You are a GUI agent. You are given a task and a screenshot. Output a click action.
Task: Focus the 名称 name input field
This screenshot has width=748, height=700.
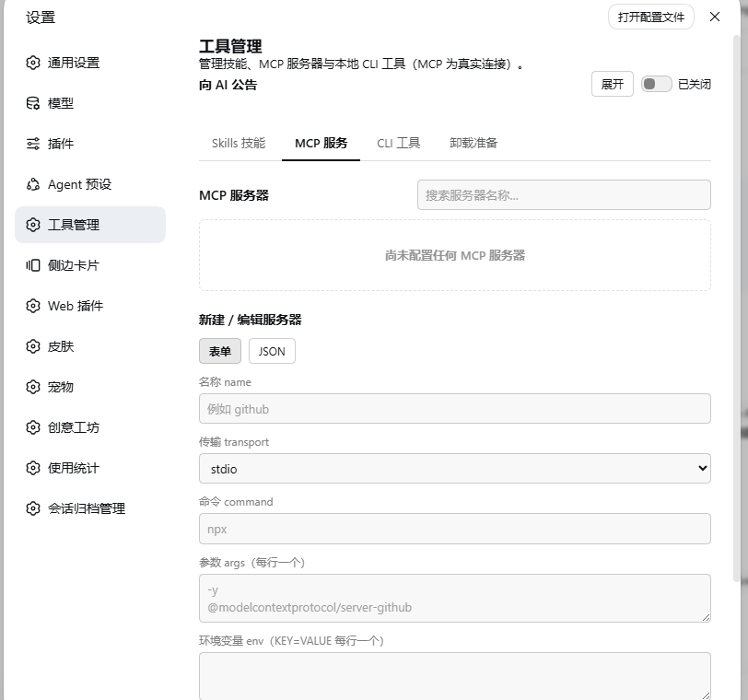pos(455,409)
